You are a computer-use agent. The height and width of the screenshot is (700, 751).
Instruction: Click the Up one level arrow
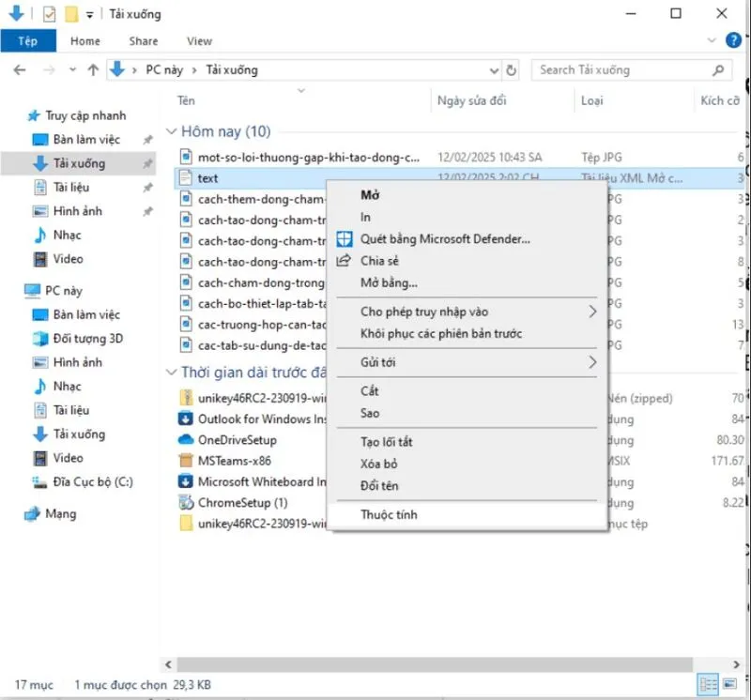(93, 70)
